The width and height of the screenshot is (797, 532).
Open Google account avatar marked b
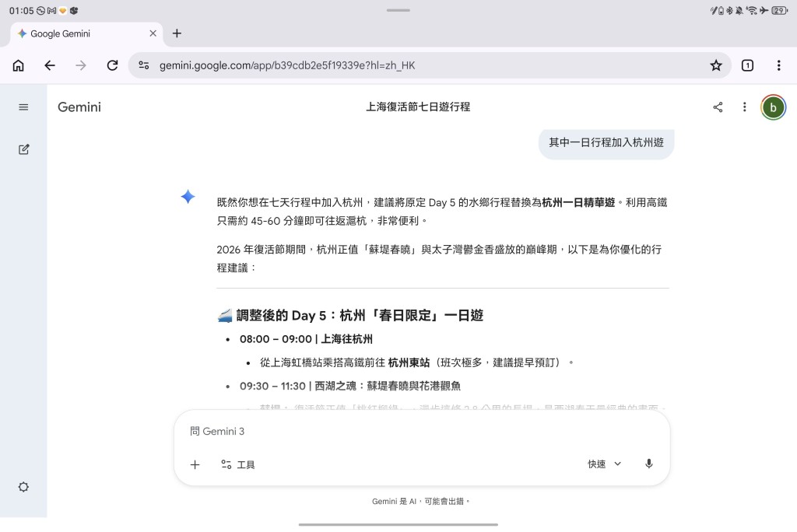(773, 107)
